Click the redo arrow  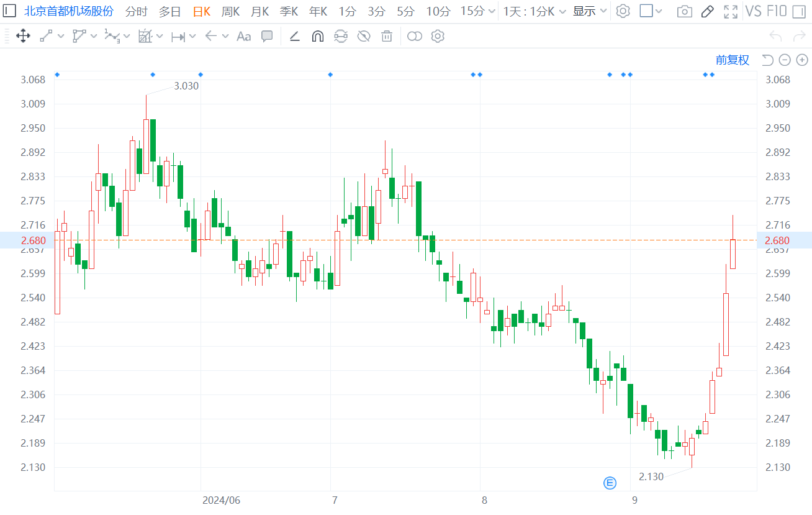click(800, 36)
